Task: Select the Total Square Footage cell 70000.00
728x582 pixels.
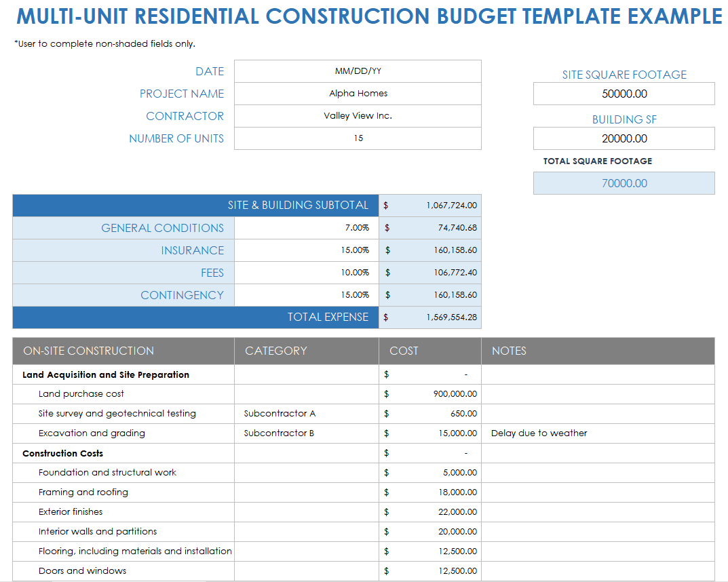Action: (624, 183)
